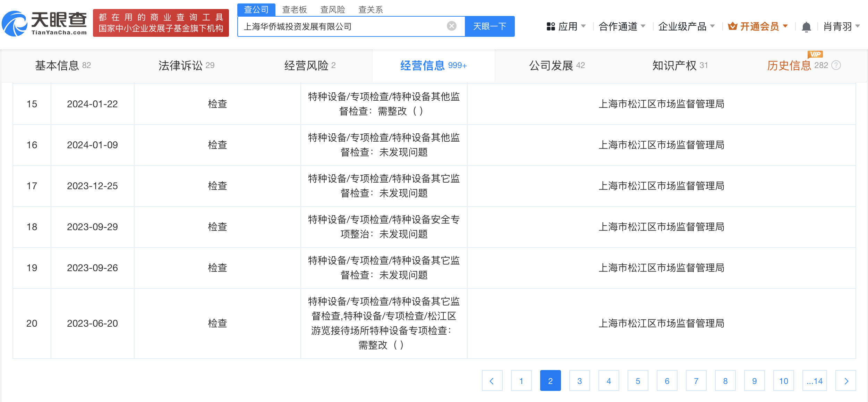The height and width of the screenshot is (402, 868).
Task: Go to page 3
Action: coord(579,381)
